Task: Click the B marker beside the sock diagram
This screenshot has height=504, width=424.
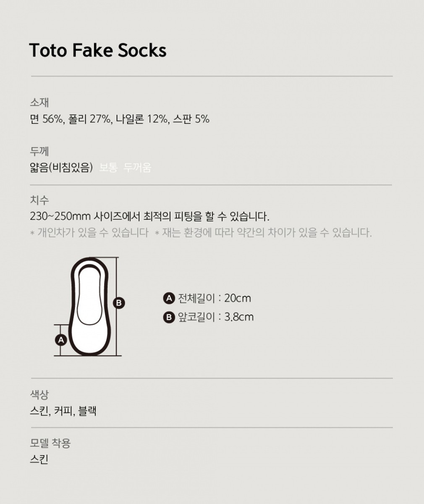Action: (x=119, y=303)
